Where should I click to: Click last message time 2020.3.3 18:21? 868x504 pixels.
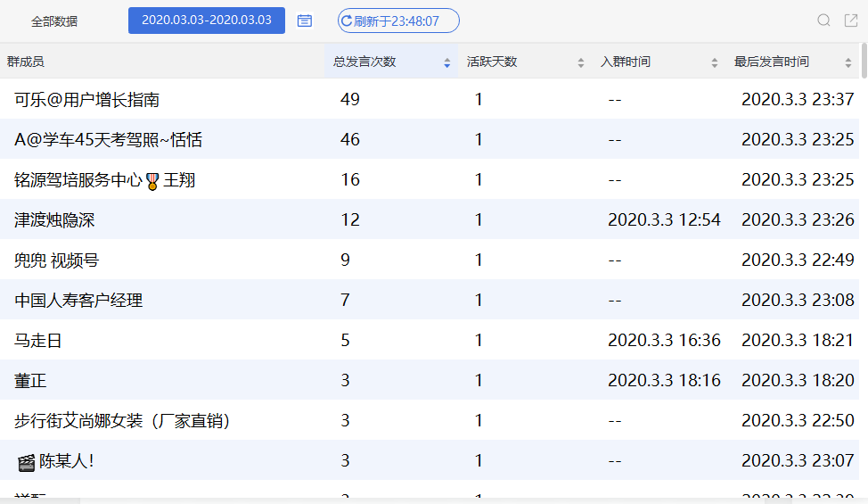click(x=798, y=340)
